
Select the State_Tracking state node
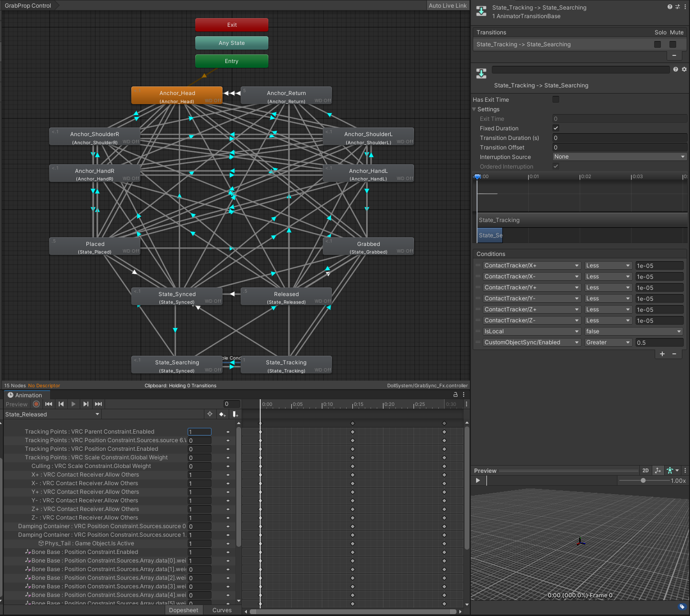click(286, 365)
